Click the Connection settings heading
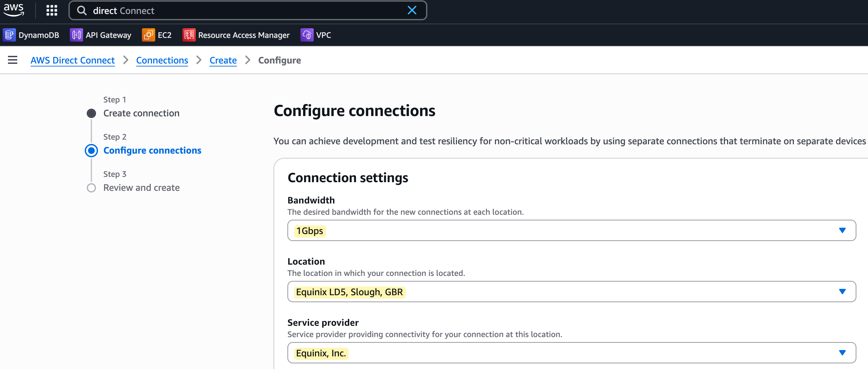The width and height of the screenshot is (868, 369). 348,178
